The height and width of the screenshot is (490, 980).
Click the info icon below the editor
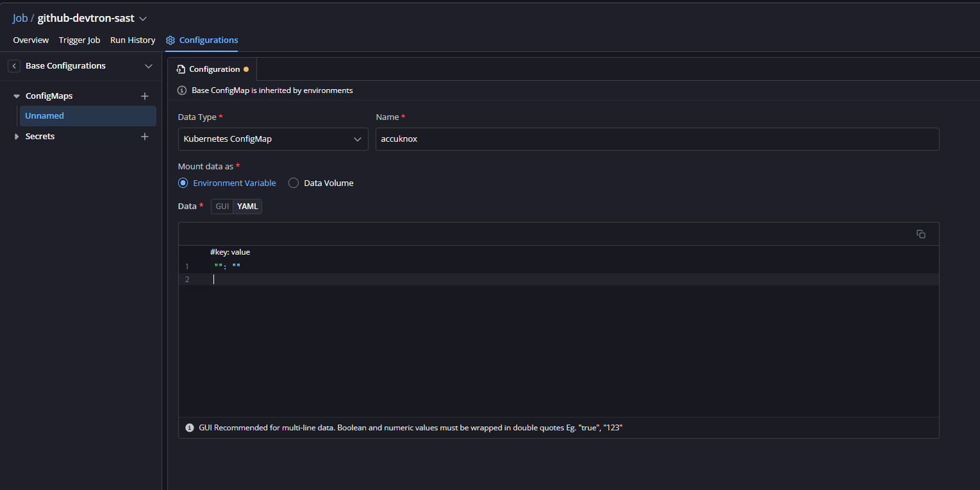pyautogui.click(x=190, y=428)
